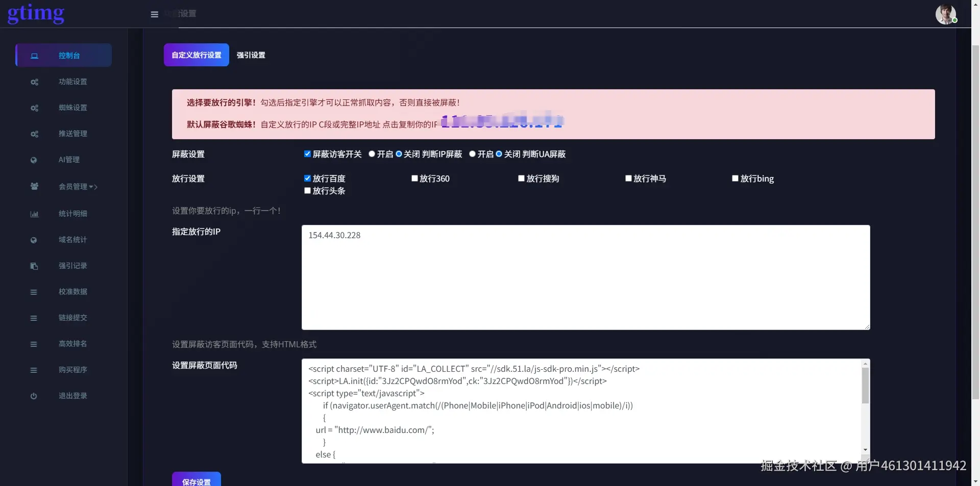Image resolution: width=980 pixels, height=486 pixels.
Task: Select the AI管理 globe icon
Action: coord(34,160)
